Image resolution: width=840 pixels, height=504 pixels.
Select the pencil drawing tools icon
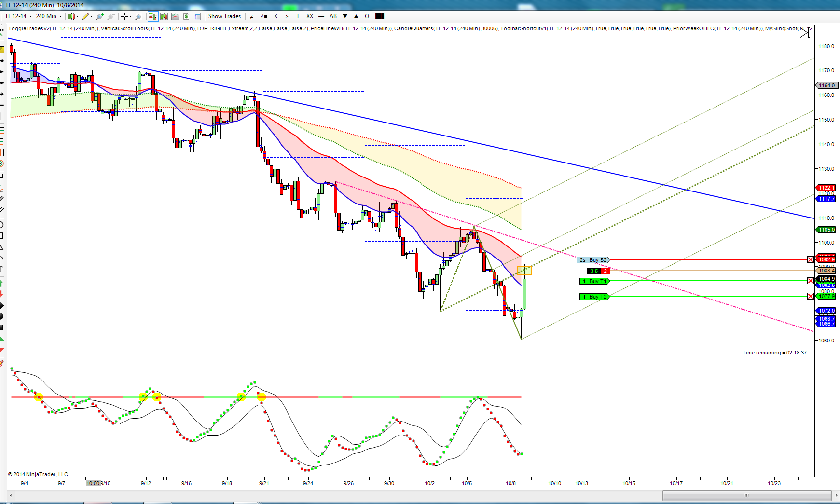pyautogui.click(x=85, y=16)
